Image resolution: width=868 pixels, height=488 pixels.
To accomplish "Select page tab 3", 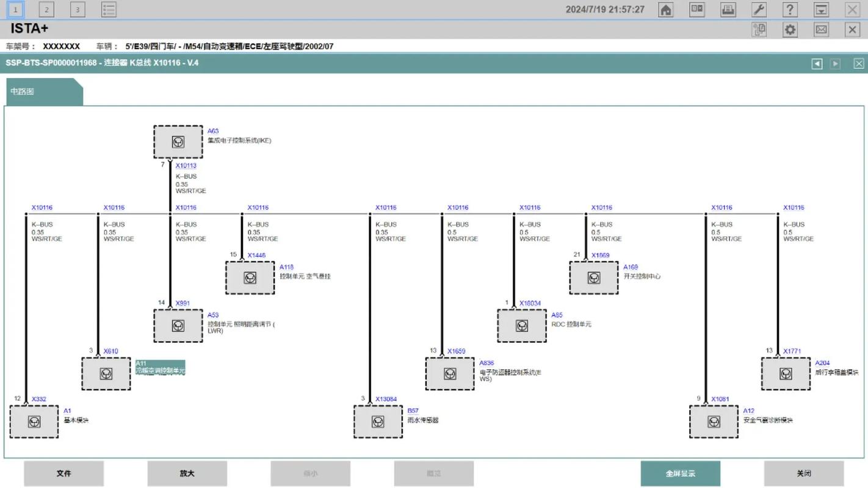I will [x=78, y=9].
